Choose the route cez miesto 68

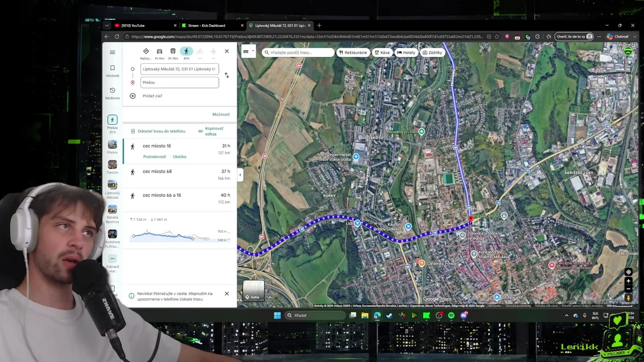[x=180, y=175]
